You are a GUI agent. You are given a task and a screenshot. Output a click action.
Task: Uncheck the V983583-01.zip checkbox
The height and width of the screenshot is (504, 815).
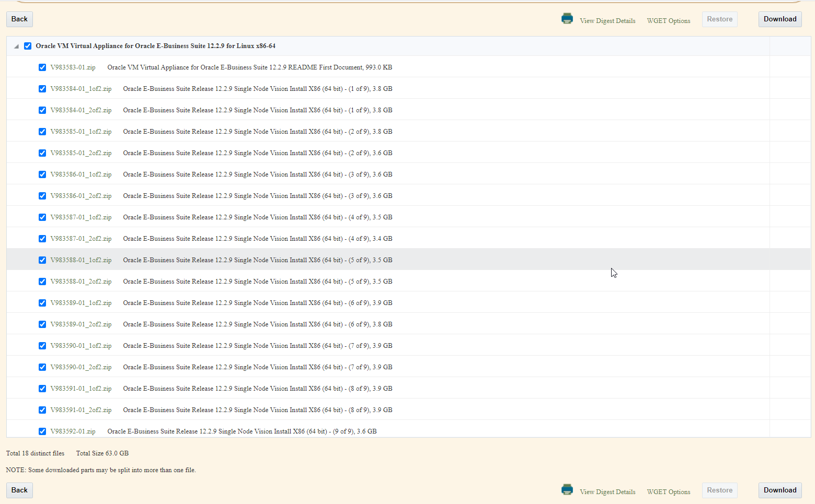42,67
